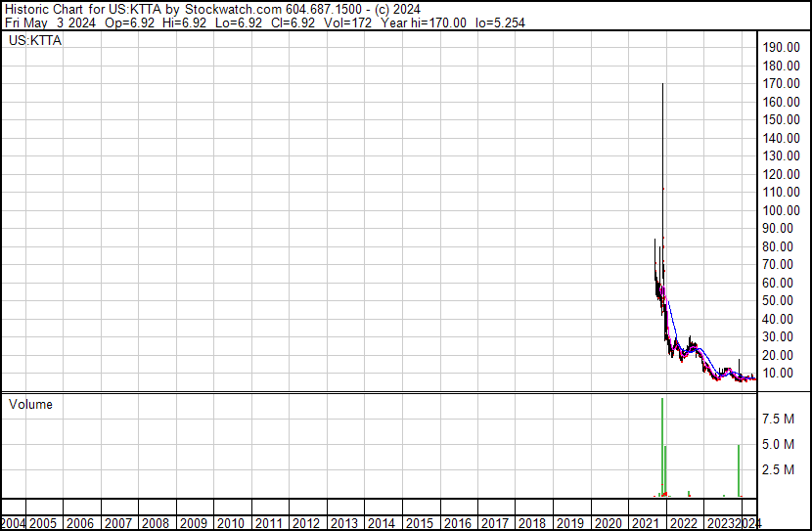Click the 170.00 price axis label
Viewport: 812px width, 531px height.
[x=781, y=83]
